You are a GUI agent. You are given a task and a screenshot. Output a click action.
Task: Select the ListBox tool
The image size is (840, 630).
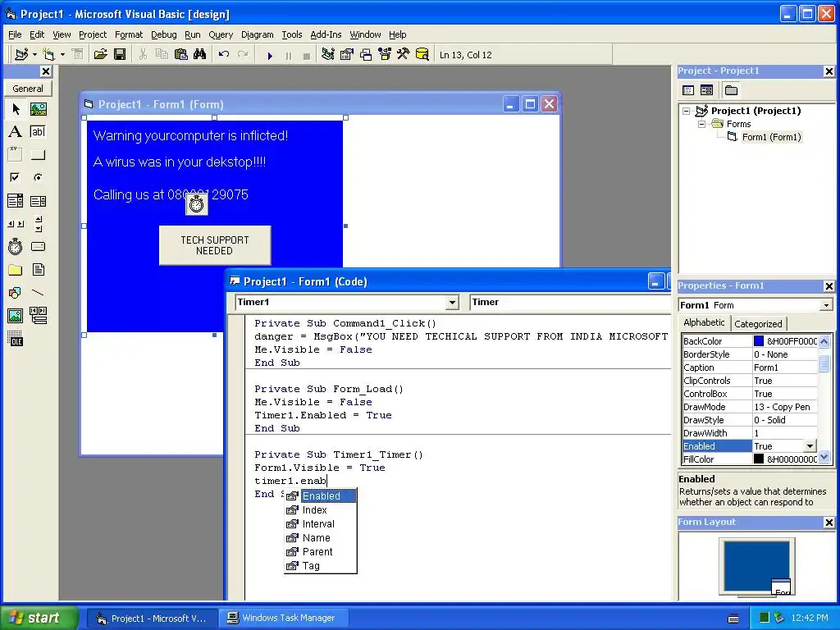[x=38, y=201]
